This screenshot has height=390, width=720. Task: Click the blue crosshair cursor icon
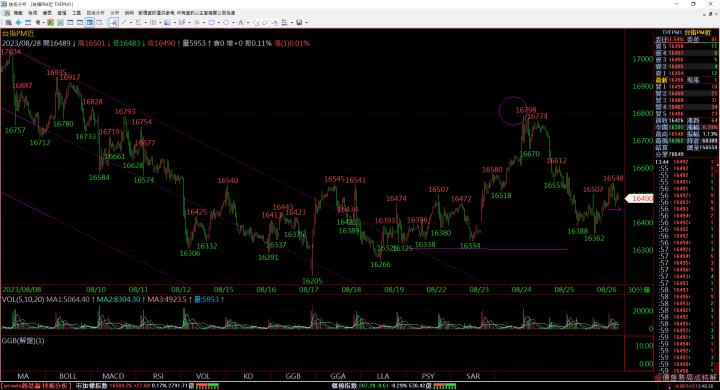pos(18,22)
